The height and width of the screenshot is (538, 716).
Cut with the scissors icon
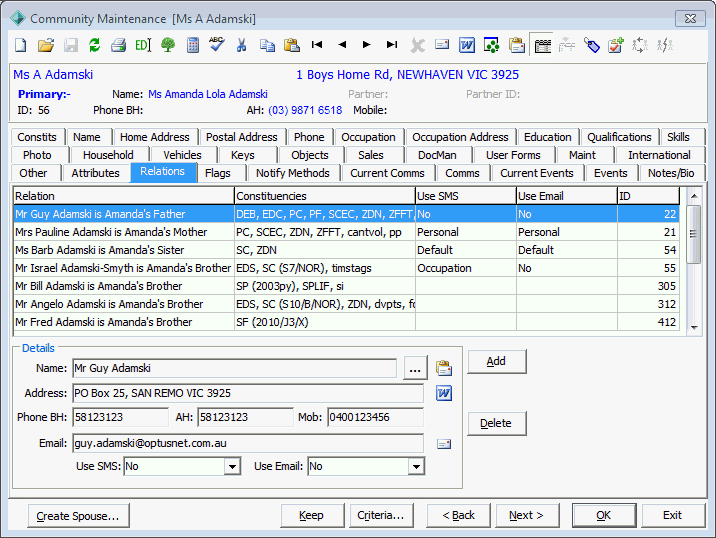242,45
